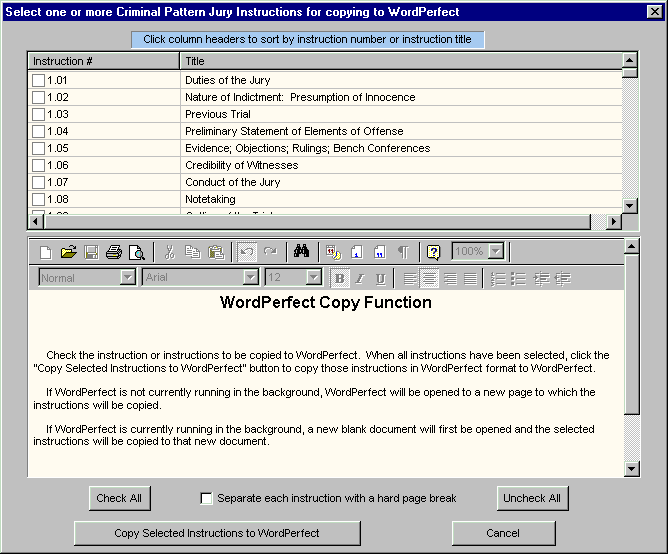668x554 pixels.
Task: Click the Check All button
Action: [x=119, y=498]
